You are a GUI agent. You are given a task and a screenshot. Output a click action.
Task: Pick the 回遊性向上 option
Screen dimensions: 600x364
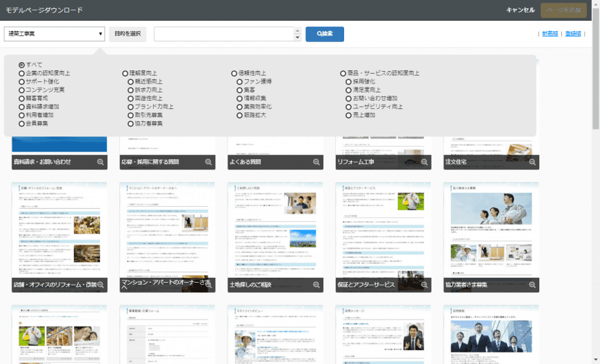130,99
